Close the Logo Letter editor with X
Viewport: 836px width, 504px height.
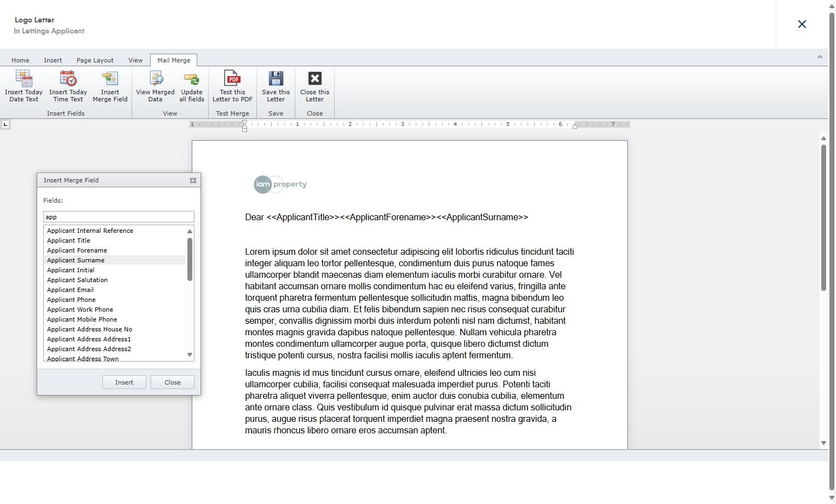(802, 24)
